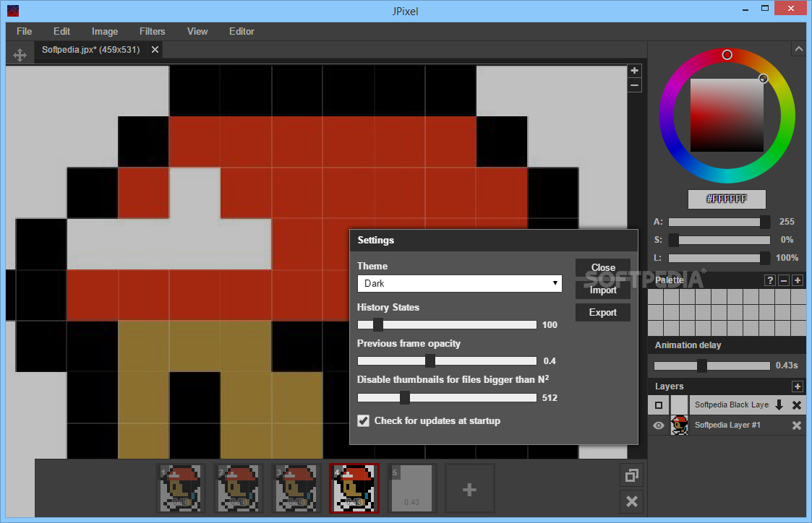Zoom in with the canvas plus button
The width and height of the screenshot is (812, 523).
634,71
